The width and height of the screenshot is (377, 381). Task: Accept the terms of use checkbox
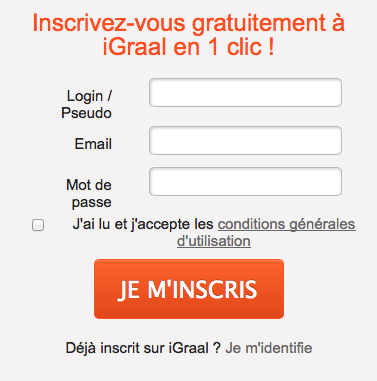pyautogui.click(x=38, y=225)
